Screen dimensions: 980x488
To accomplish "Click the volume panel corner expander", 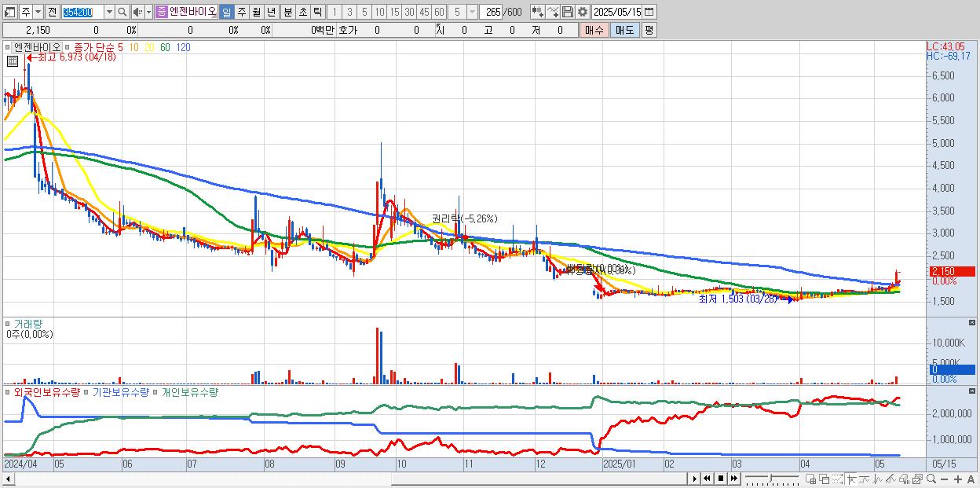I will tap(974, 323).
